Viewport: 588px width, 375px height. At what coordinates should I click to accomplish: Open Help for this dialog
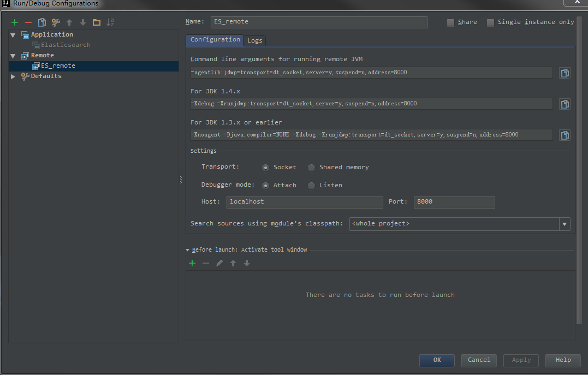tap(562, 360)
